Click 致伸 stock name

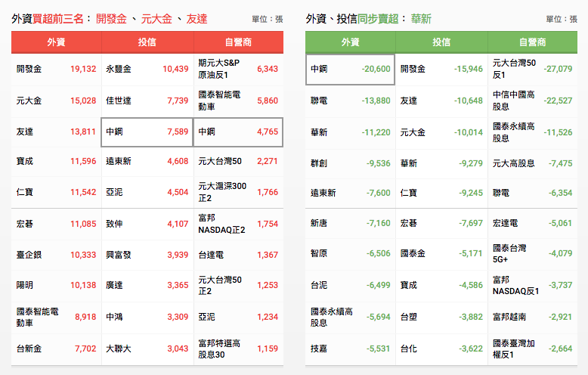(x=114, y=224)
